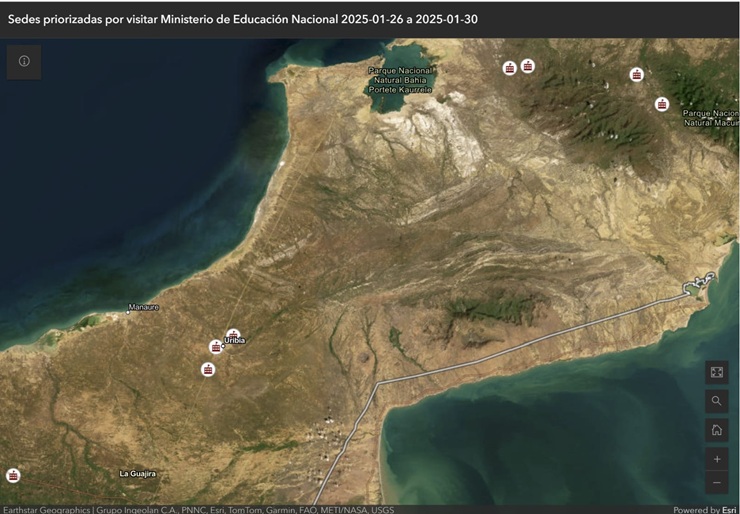The height and width of the screenshot is (514, 740).
Task: Click school marker west of La Guajira label
Action: point(13,475)
